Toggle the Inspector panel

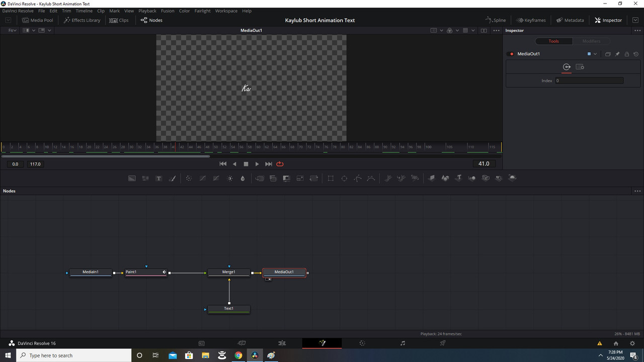[x=608, y=20]
